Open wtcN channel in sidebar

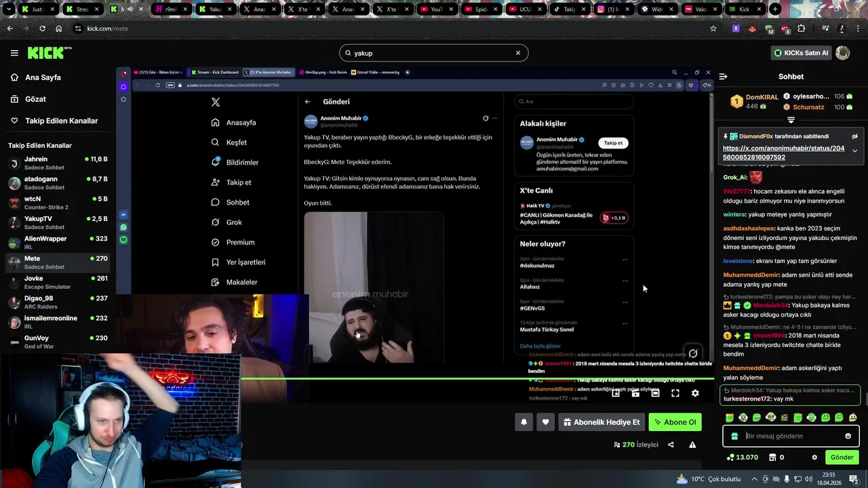click(58, 203)
